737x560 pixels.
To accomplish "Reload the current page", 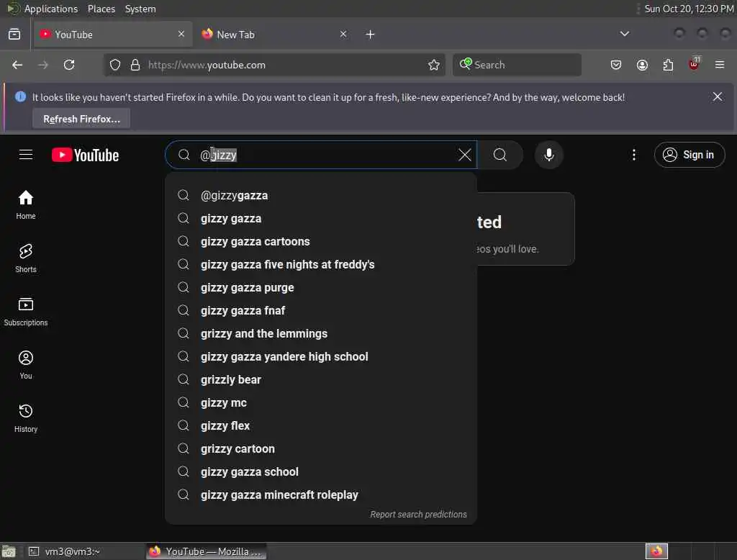I will [x=69, y=65].
